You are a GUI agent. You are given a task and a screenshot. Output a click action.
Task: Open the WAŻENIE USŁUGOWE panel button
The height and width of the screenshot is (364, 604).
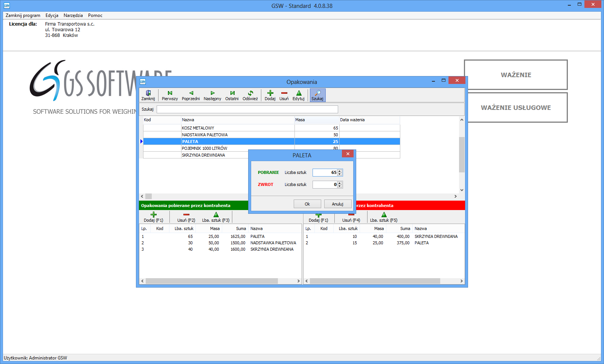(516, 108)
